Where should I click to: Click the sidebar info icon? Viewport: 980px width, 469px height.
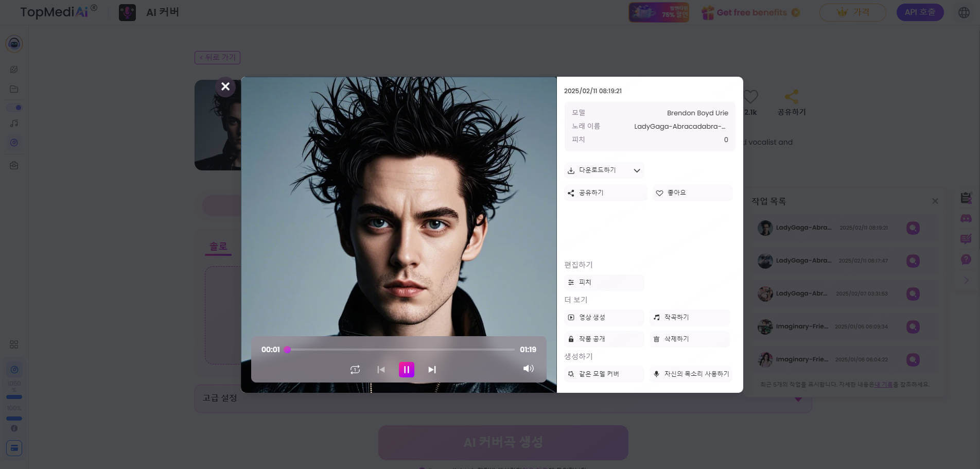[14, 428]
